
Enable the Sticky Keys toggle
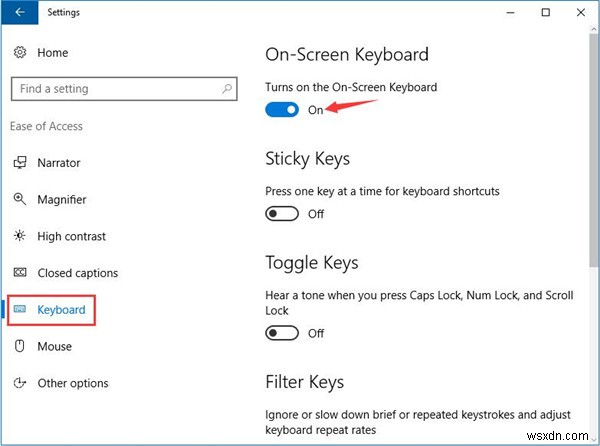(282, 213)
